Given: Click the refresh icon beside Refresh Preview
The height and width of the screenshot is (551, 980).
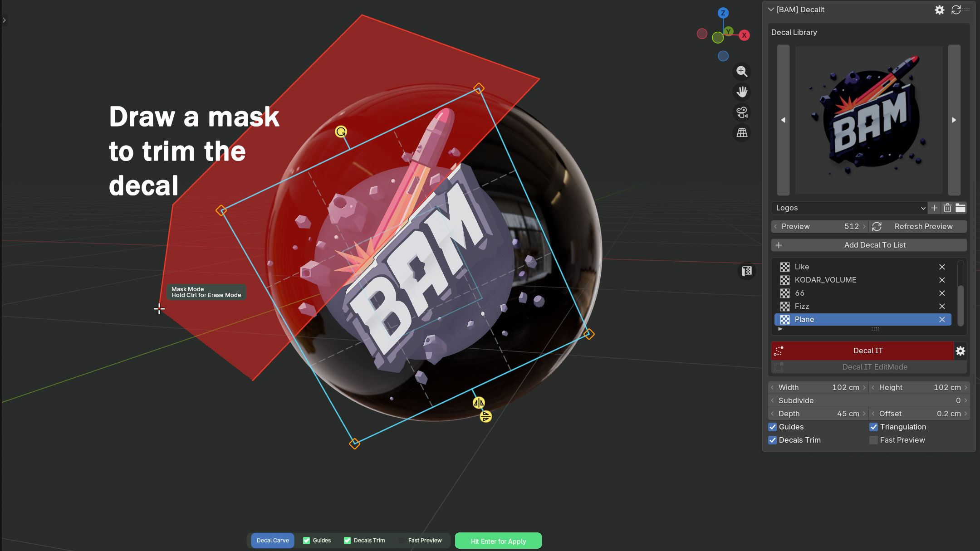Looking at the screenshot, I should (877, 227).
